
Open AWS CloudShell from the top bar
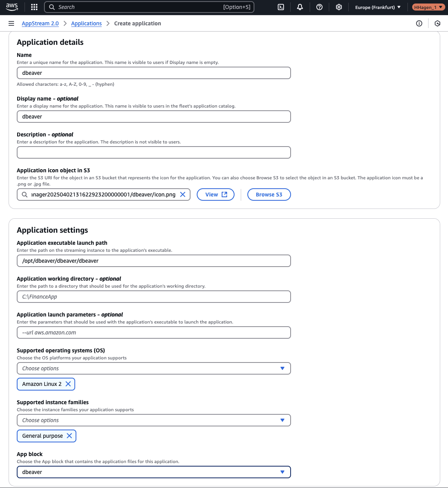click(280, 7)
